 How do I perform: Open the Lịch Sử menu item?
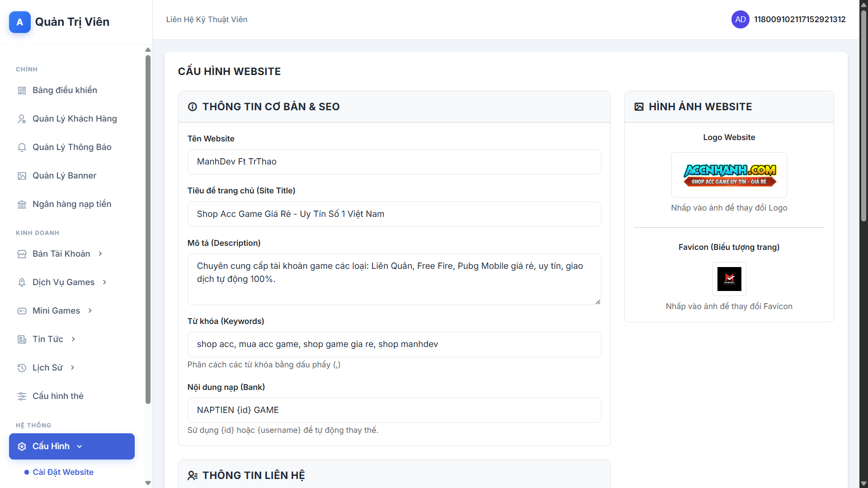47,368
